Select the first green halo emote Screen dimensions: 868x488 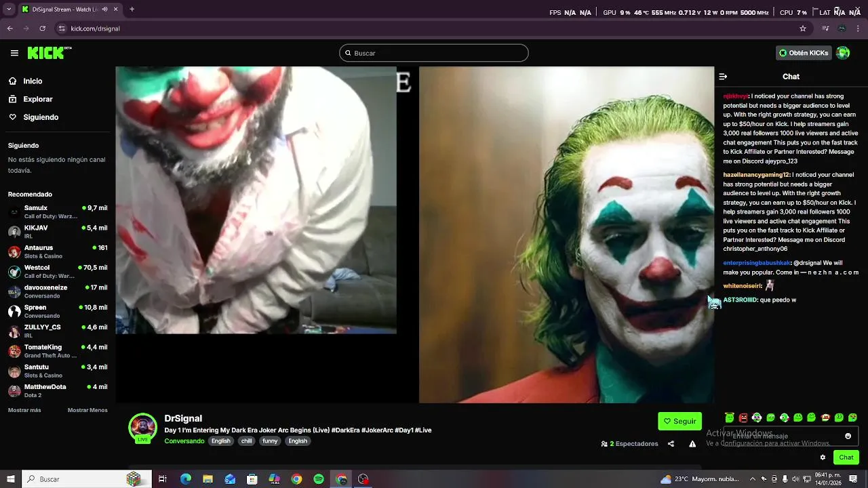[x=730, y=418]
